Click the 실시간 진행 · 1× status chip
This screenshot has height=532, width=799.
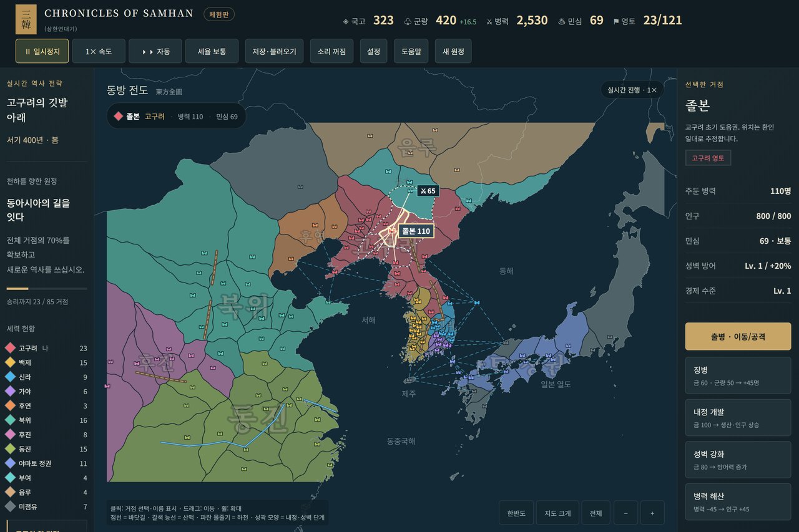(632, 90)
